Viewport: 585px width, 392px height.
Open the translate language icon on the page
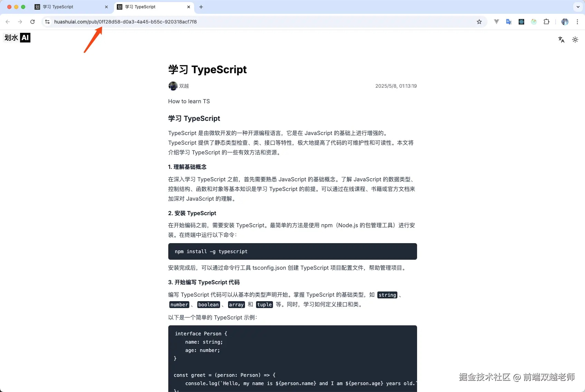coord(561,39)
